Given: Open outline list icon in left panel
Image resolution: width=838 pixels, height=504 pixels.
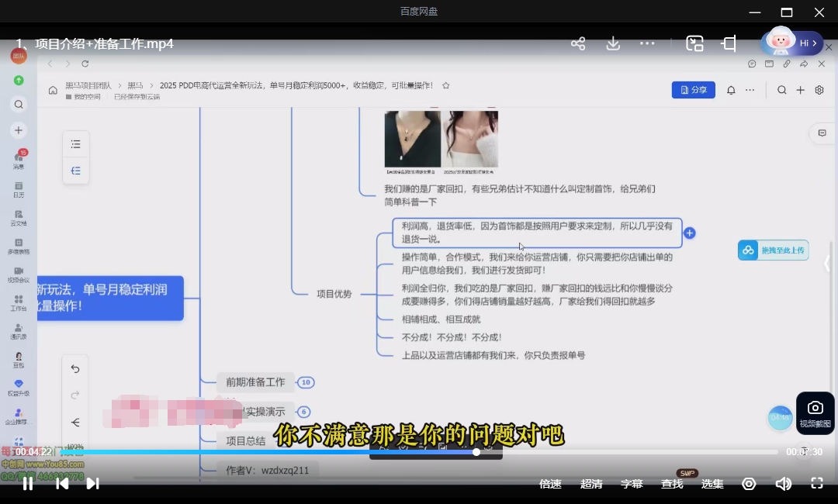Looking at the screenshot, I should click(x=75, y=144).
